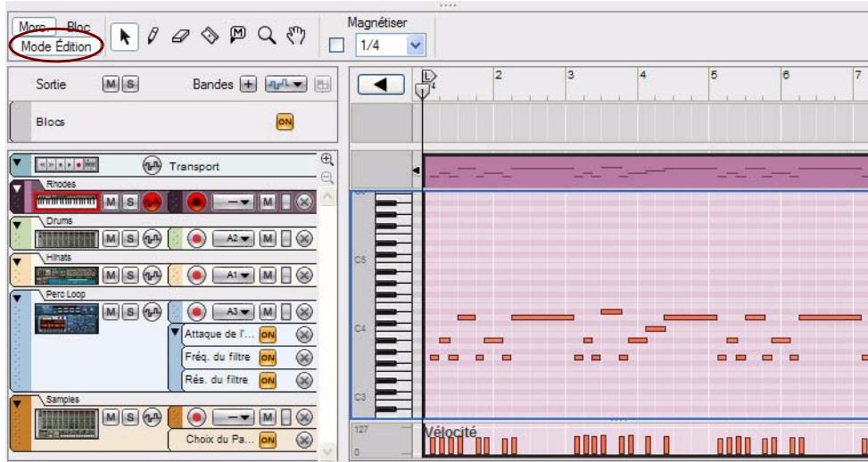Open the Hihats A1 lane dropdown
Viewport: 868px width, 462px height.
(233, 275)
